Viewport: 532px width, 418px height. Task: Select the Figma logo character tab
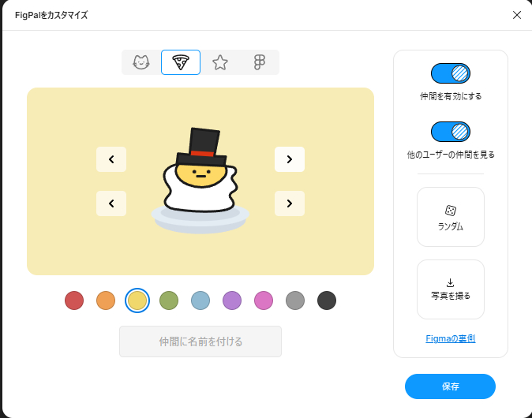coord(259,62)
